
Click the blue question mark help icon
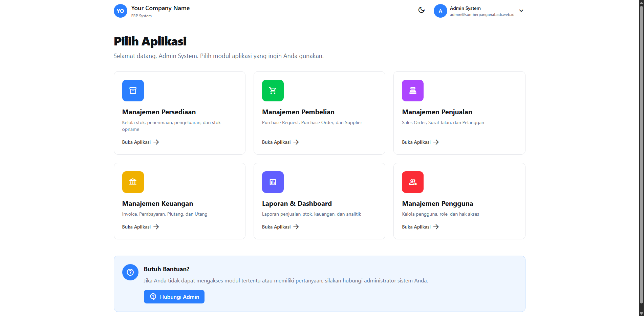130,272
